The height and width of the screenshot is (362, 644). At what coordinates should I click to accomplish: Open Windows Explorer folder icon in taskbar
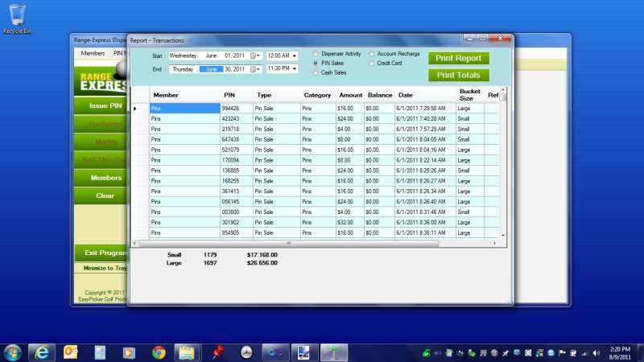pyautogui.click(x=187, y=352)
